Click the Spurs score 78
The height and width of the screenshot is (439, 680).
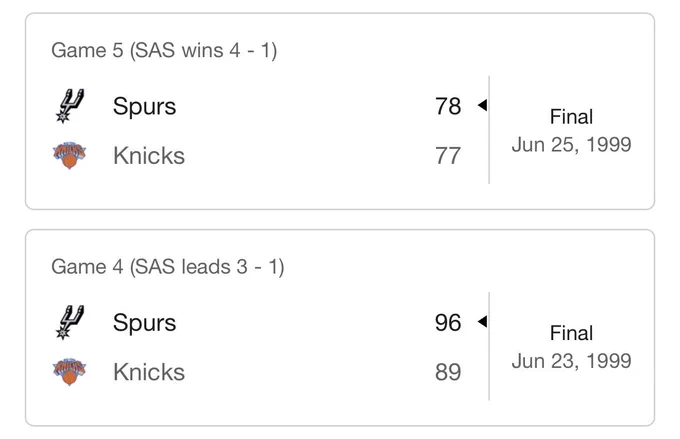448,106
